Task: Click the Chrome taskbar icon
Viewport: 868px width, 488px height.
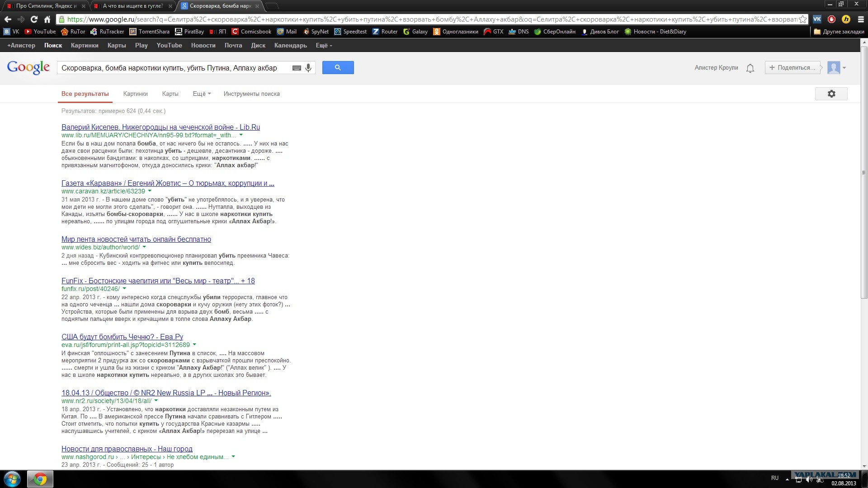Action: 40,479
